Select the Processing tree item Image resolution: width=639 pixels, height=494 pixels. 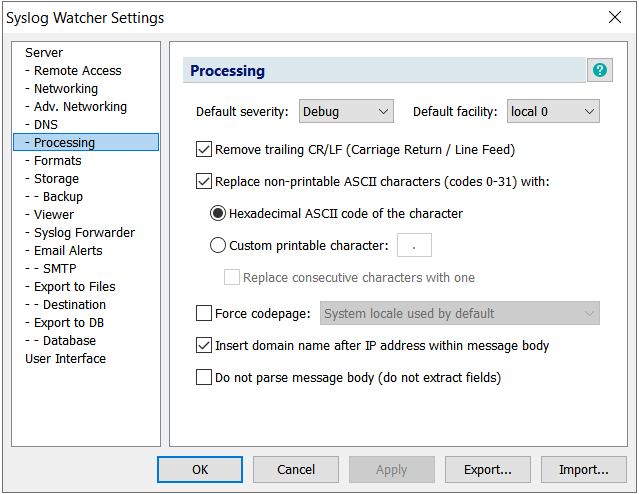[86, 142]
